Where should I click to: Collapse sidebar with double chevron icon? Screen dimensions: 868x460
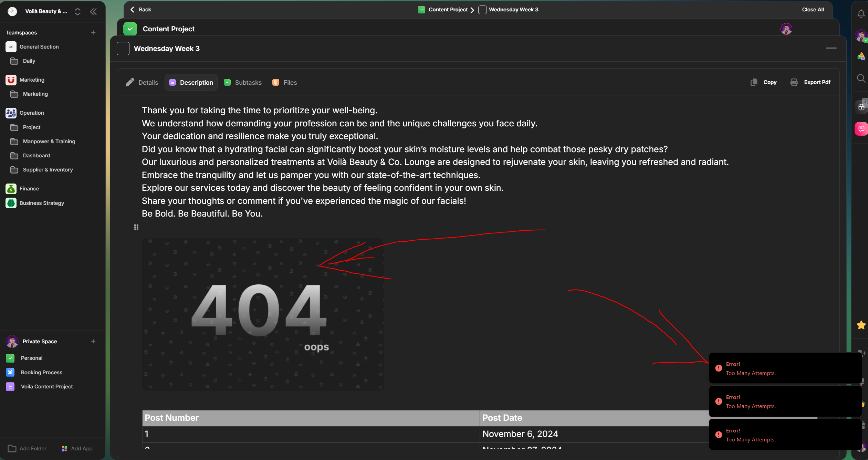93,11
